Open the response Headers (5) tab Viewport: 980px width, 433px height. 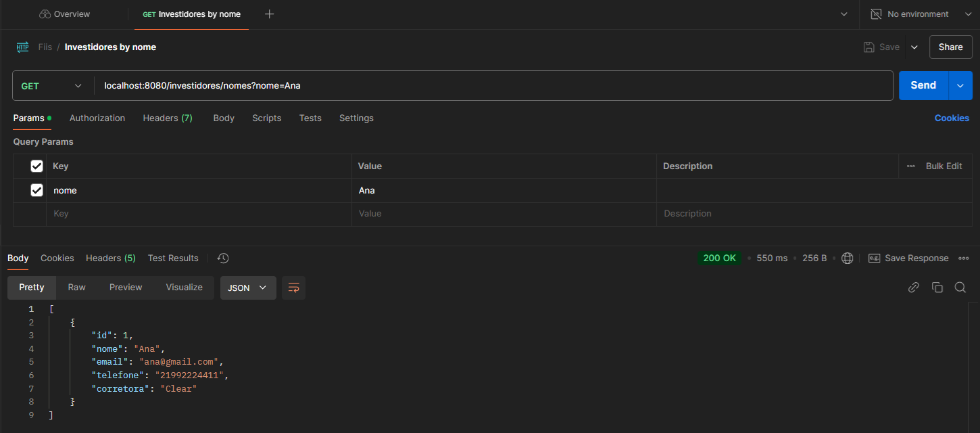[111, 258]
